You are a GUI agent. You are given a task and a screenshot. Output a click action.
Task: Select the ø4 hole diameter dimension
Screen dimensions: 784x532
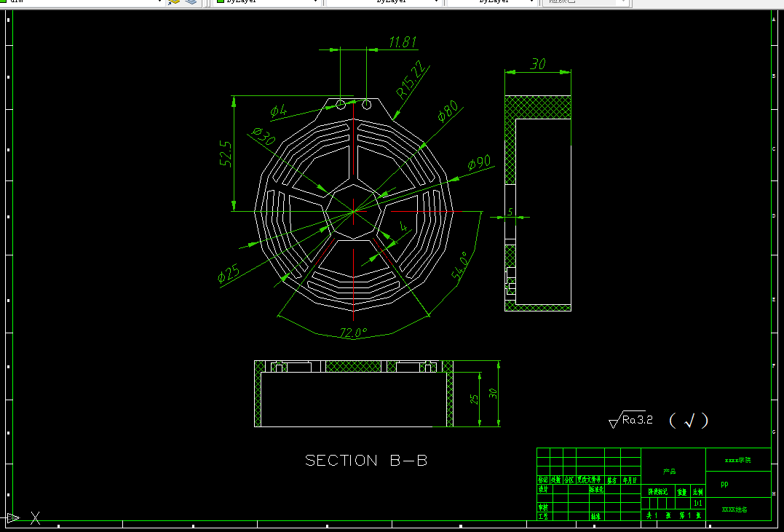click(x=279, y=111)
